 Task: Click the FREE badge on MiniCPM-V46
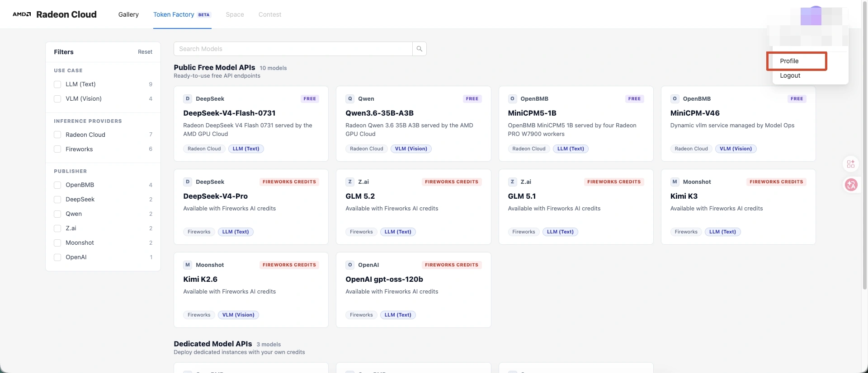(x=797, y=98)
